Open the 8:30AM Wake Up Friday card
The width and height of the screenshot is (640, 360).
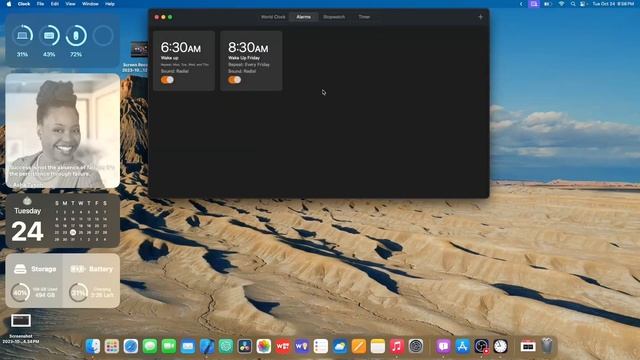[251, 60]
